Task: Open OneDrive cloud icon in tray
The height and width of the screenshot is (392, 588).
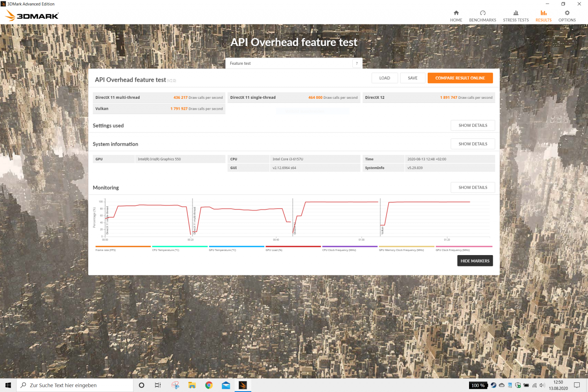Action: click(x=502, y=385)
